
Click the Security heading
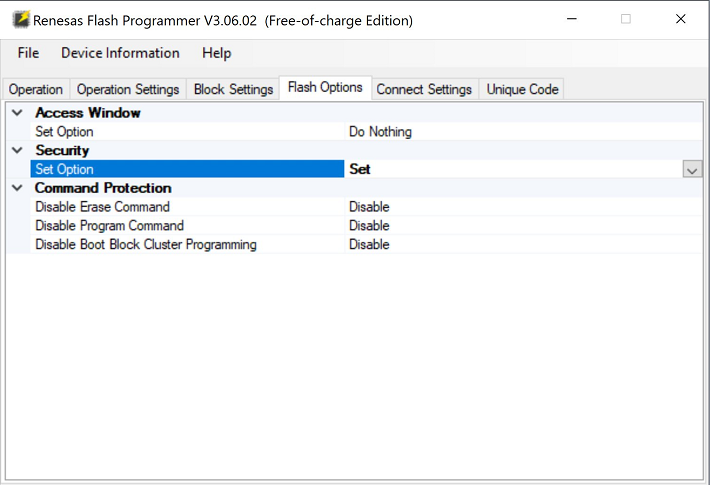[x=62, y=150]
